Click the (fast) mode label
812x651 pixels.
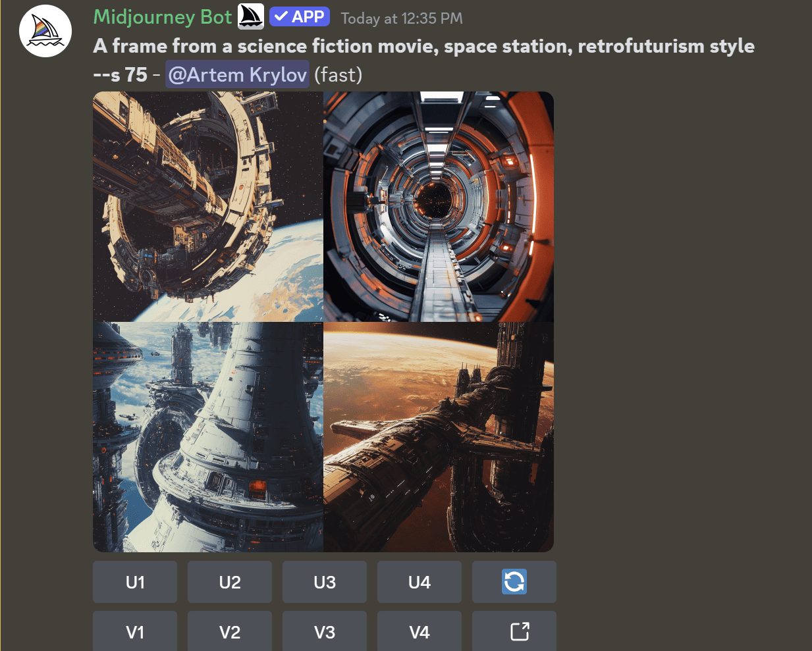(x=338, y=75)
